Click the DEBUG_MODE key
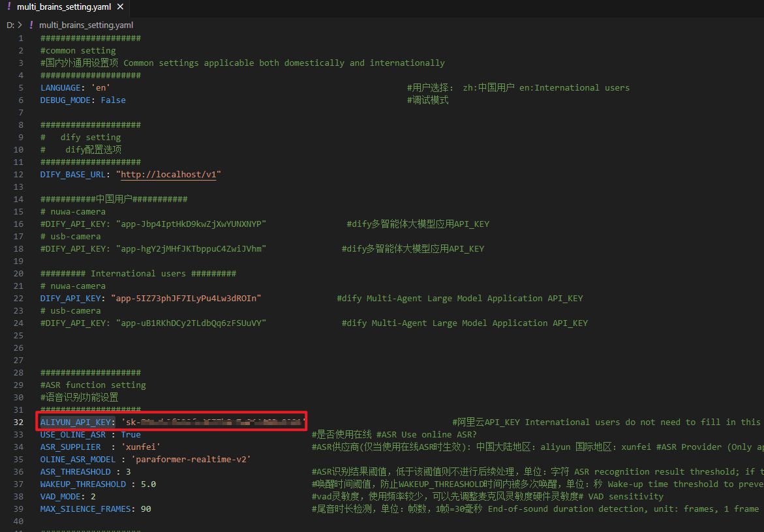This screenshot has height=532, width=764. pos(65,100)
